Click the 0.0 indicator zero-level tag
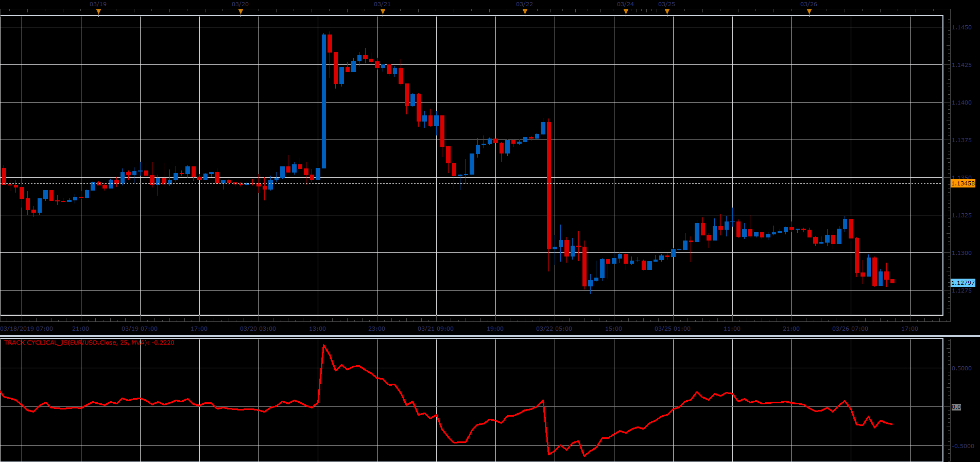 click(956, 407)
